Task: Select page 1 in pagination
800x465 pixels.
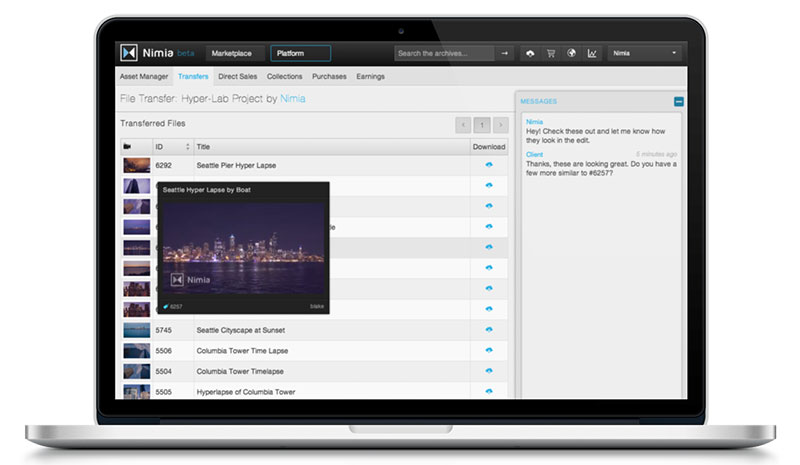Action: click(482, 125)
